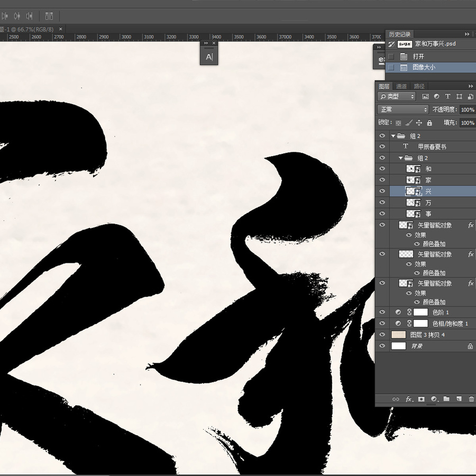
Task: Open the 正常 blend mode dropdown
Action: point(403,109)
